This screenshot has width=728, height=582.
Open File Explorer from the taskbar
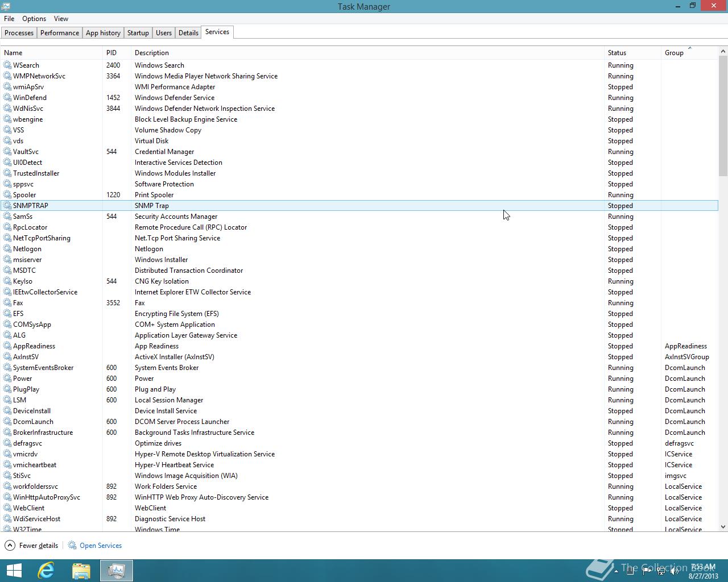pyautogui.click(x=81, y=571)
